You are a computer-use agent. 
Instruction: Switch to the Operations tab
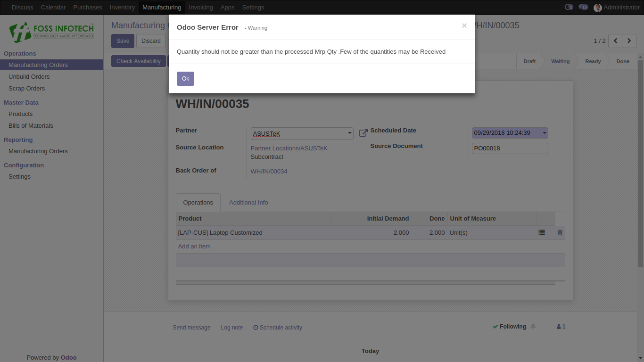(198, 203)
